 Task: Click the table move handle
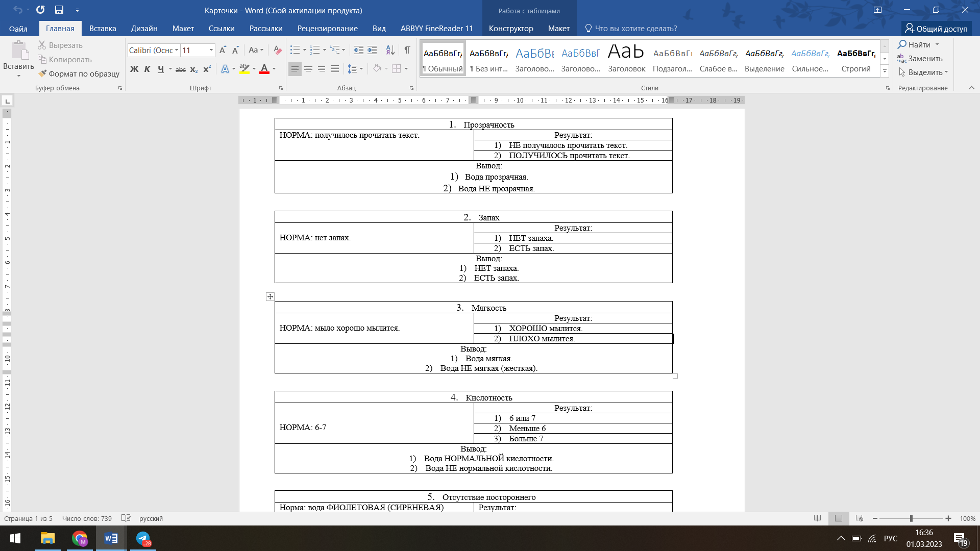[270, 297]
